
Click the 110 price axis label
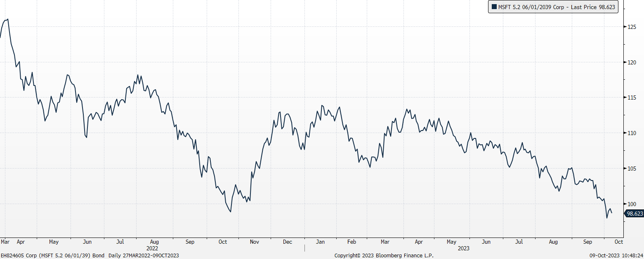click(x=632, y=133)
